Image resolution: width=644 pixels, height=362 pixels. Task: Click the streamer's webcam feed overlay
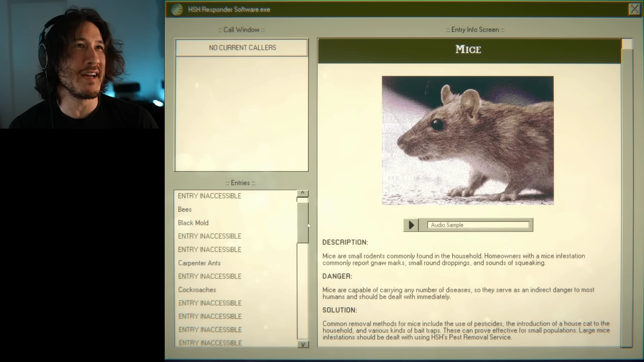(82, 64)
